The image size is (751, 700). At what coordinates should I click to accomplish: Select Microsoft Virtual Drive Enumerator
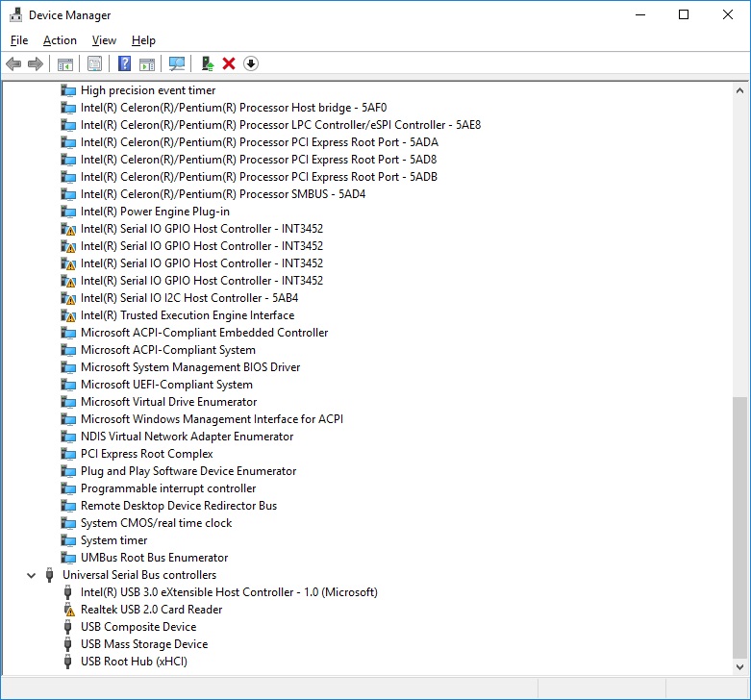169,402
